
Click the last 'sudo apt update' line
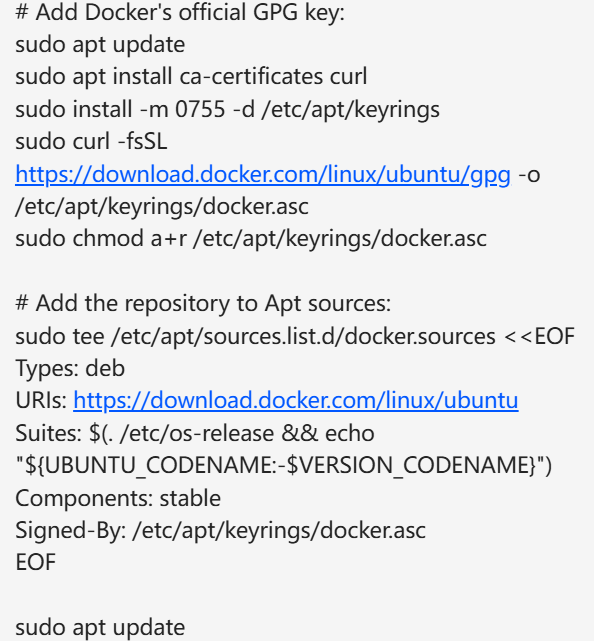pos(100,628)
